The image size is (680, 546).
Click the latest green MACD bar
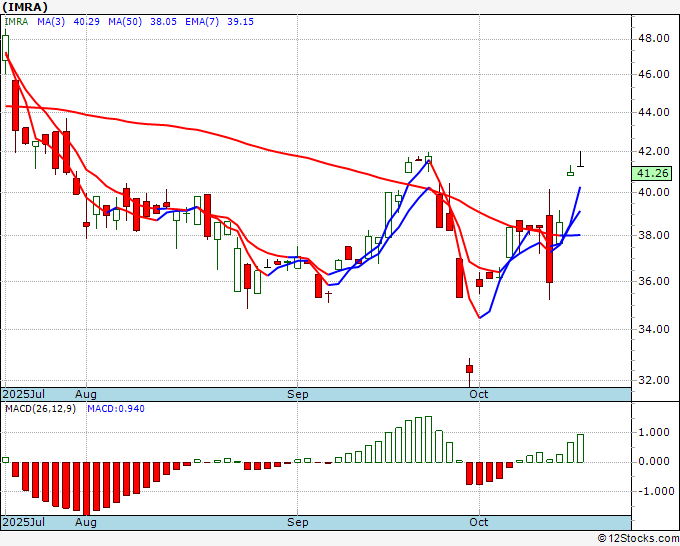(x=580, y=448)
